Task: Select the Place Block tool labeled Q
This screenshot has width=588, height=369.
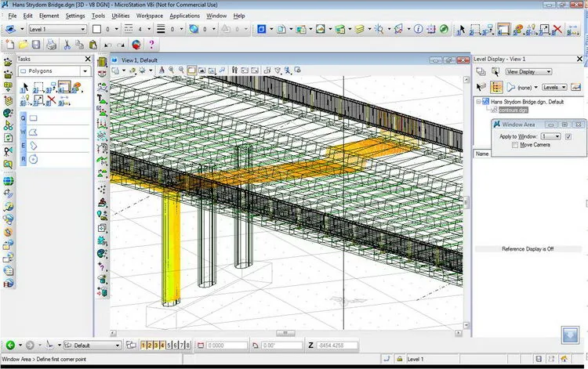Action: [34, 118]
